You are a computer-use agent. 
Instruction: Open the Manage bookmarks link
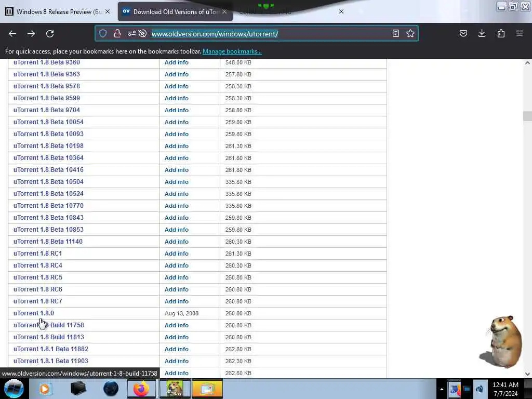[x=232, y=51]
